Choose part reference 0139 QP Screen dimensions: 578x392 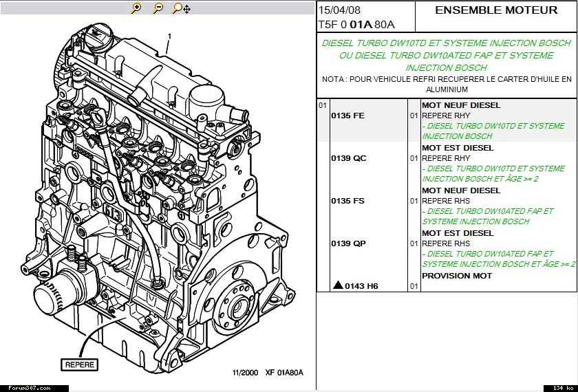tap(348, 243)
